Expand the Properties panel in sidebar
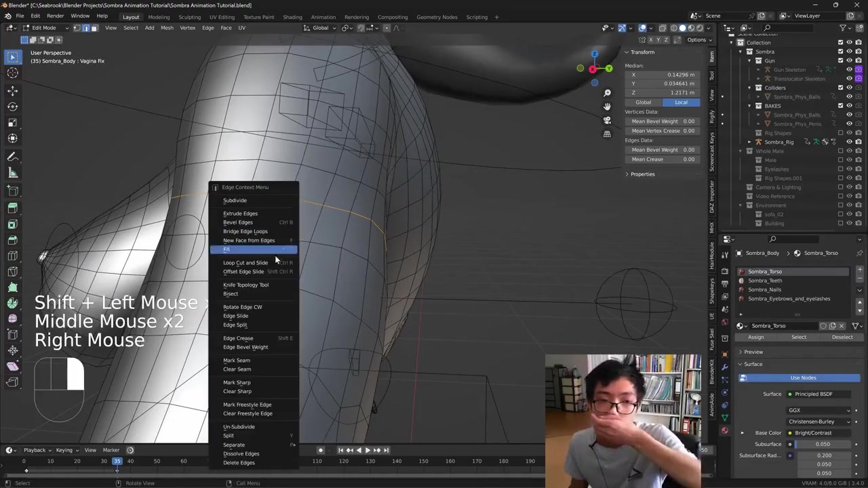This screenshot has width=868, height=488. click(642, 174)
